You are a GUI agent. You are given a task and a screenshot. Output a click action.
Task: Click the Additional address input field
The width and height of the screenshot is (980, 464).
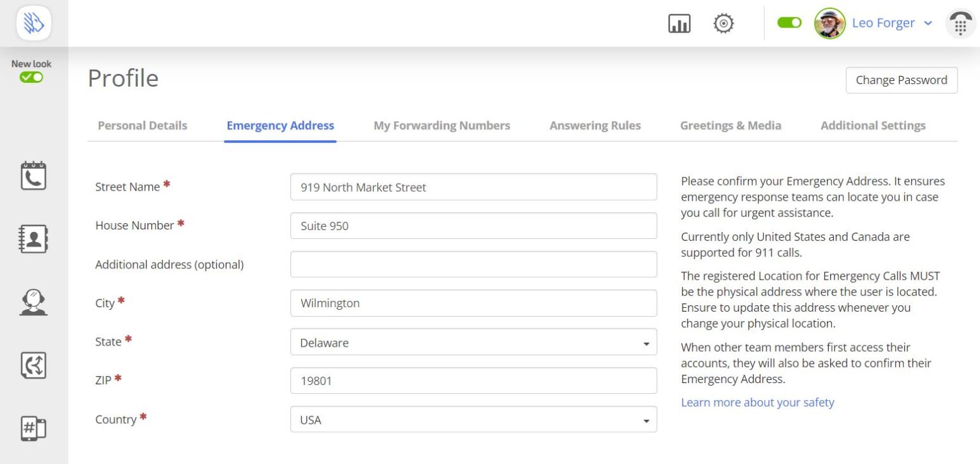473,265
